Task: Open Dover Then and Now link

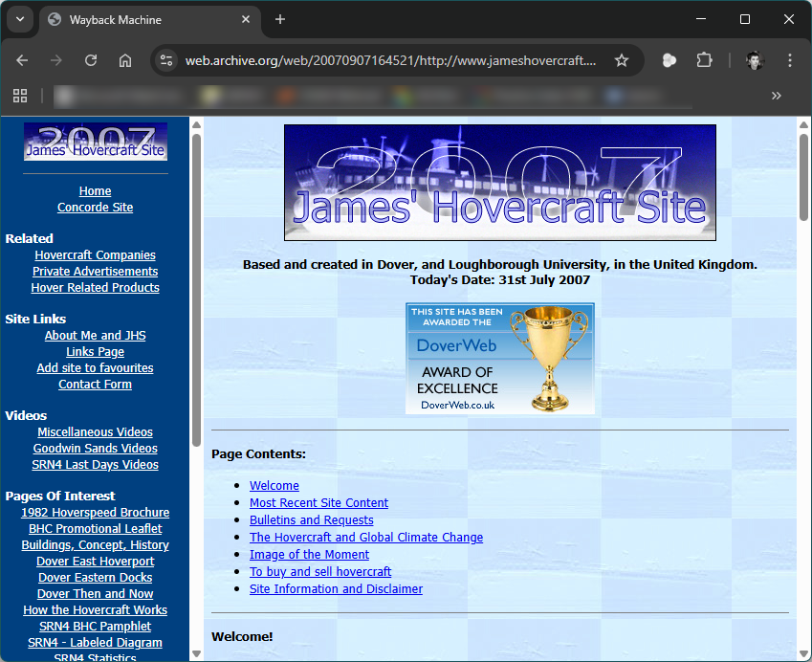Action: pyautogui.click(x=96, y=594)
